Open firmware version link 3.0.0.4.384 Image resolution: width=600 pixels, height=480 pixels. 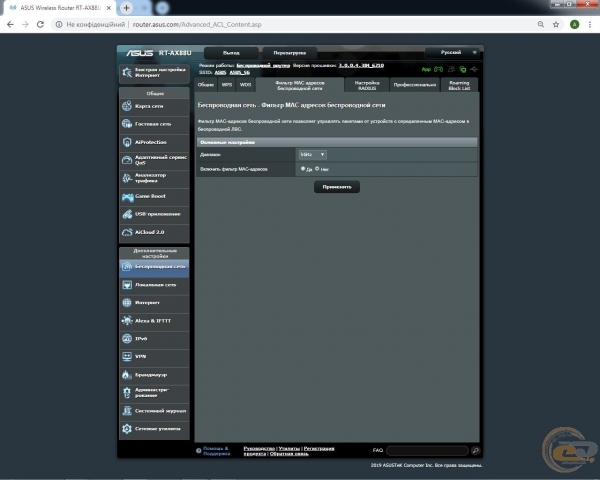click(x=361, y=65)
